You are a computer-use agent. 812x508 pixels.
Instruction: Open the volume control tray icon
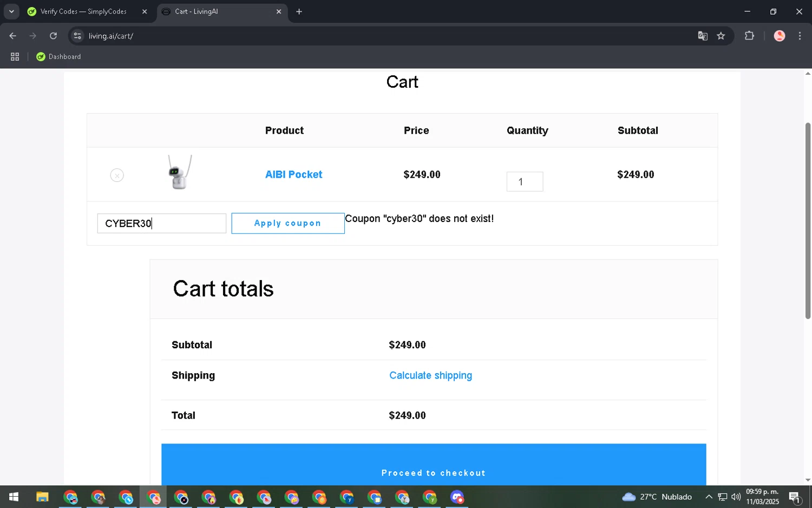tap(736, 497)
